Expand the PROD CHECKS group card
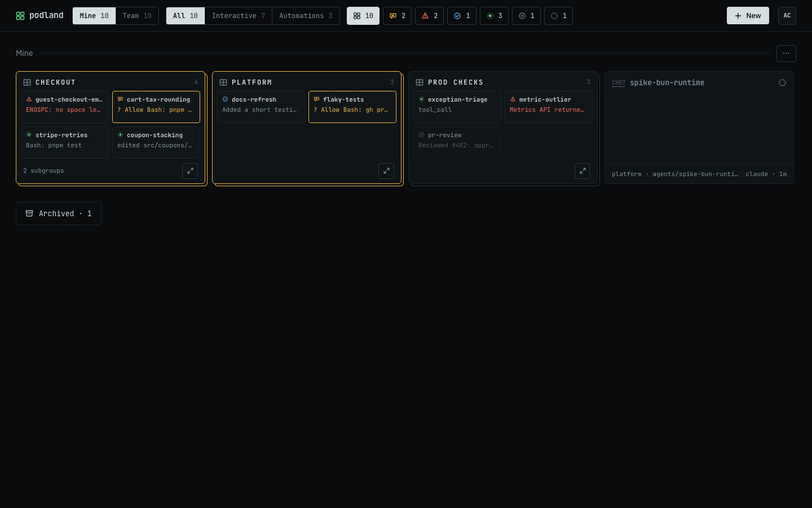The image size is (812, 508). tap(582, 171)
